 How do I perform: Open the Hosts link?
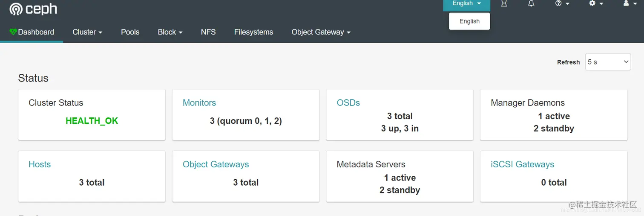[40, 164]
